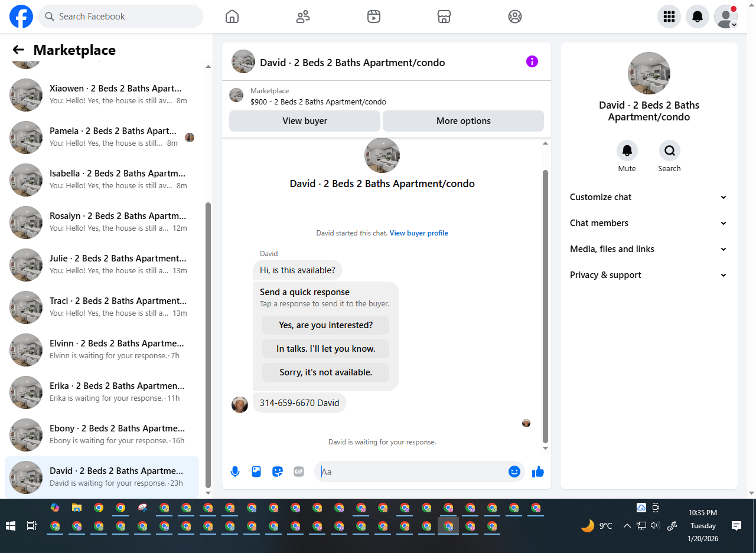Click the small Marketplace listing thumbnail beside $900
756x553 pixels.
pyautogui.click(x=236, y=95)
